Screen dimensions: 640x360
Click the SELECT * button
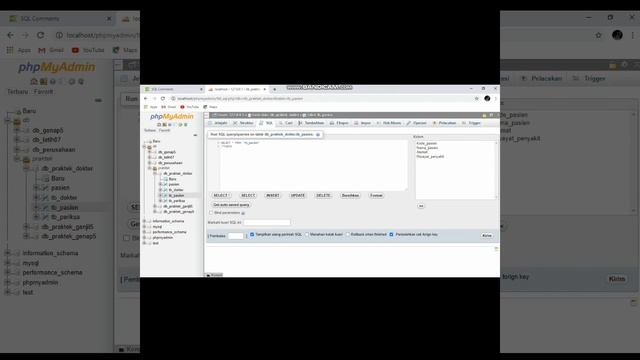click(221, 196)
